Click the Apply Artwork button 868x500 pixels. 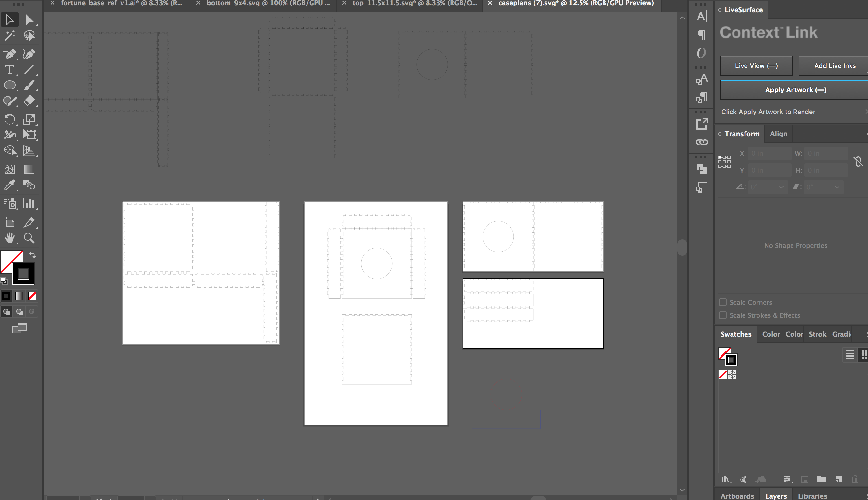[x=795, y=90]
